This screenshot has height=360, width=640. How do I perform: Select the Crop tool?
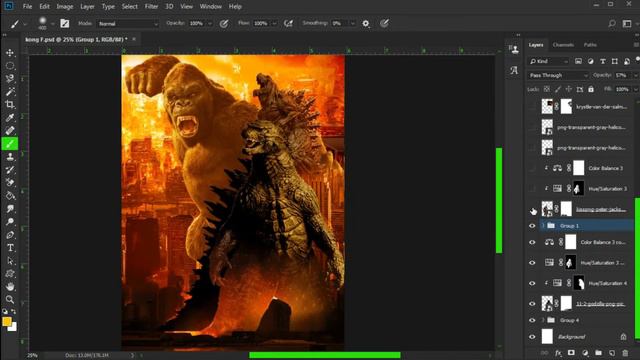click(10, 104)
